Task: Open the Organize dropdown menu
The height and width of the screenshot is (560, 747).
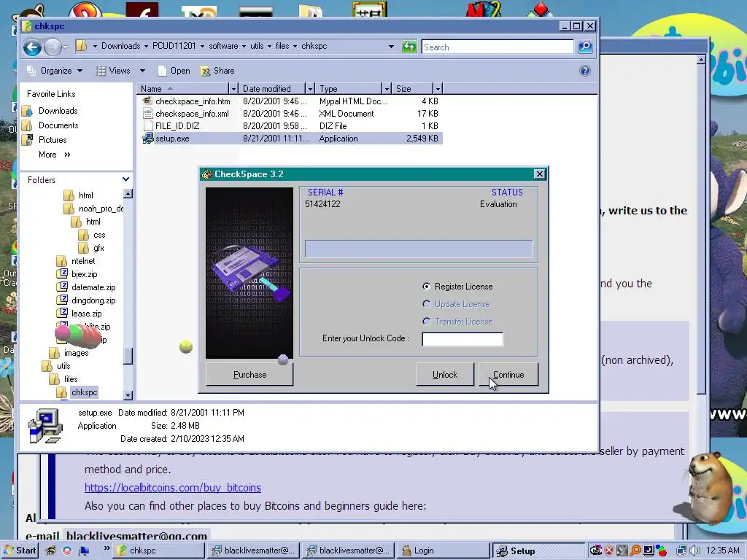Action: point(55,71)
